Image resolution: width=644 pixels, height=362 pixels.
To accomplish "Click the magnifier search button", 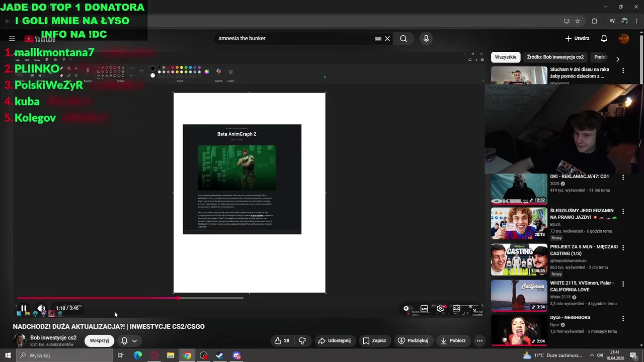I will [x=404, y=39].
